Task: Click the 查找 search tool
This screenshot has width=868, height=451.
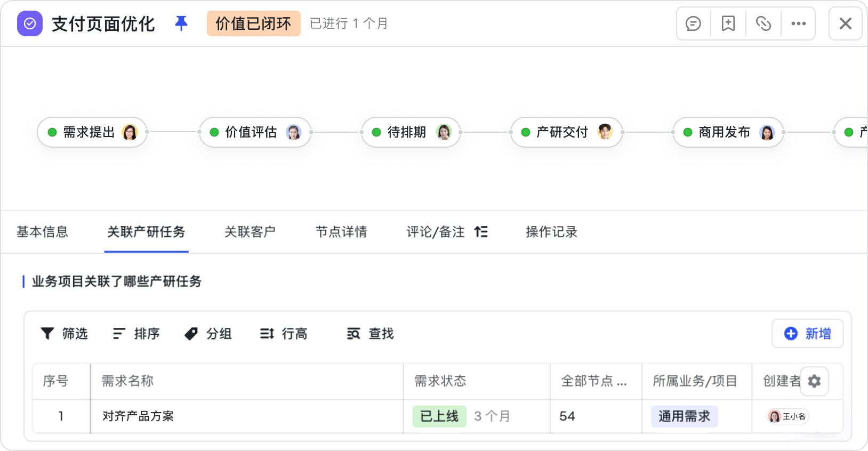Action: click(371, 334)
